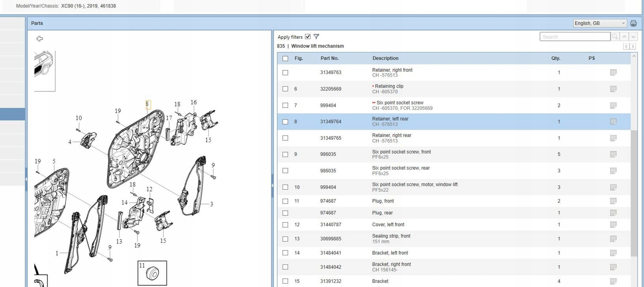The height and width of the screenshot is (287, 644).
Task: Open note icon for Retaining clip row
Action: tap(613, 89)
